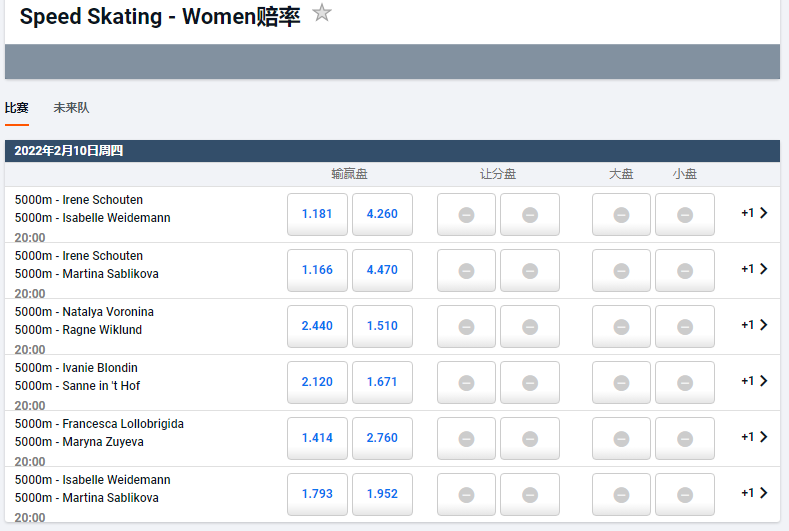Click first handicap locked icon in Schouten-Weidemann row
The width and height of the screenshot is (789, 531).
(466, 214)
